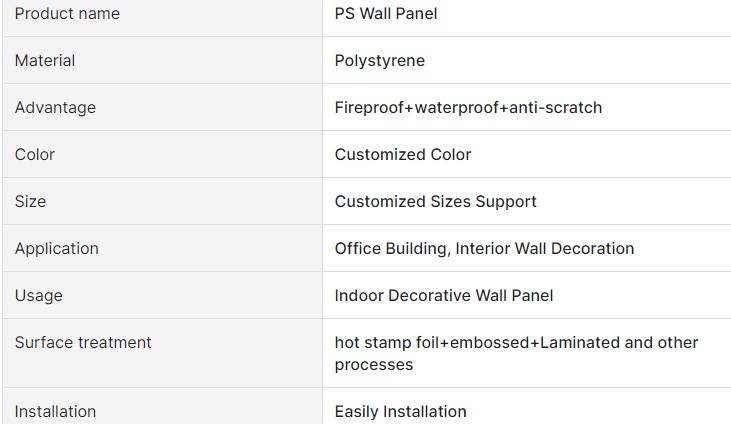
Task: Click the "Size" label cell
Action: coord(30,201)
